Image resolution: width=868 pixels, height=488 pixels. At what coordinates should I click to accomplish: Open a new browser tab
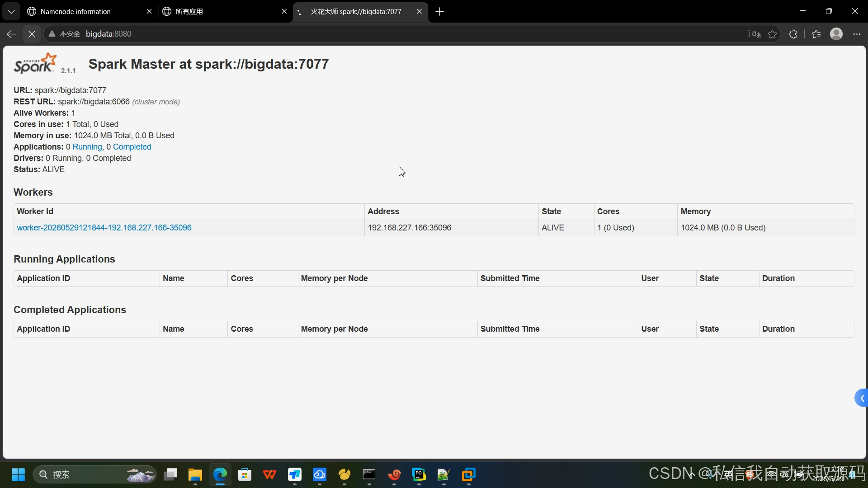(x=439, y=12)
